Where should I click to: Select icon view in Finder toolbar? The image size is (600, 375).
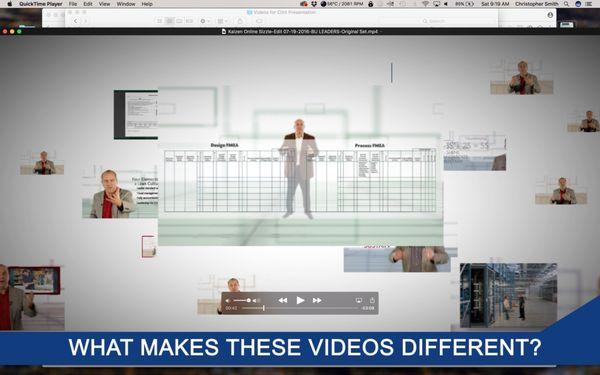160,21
